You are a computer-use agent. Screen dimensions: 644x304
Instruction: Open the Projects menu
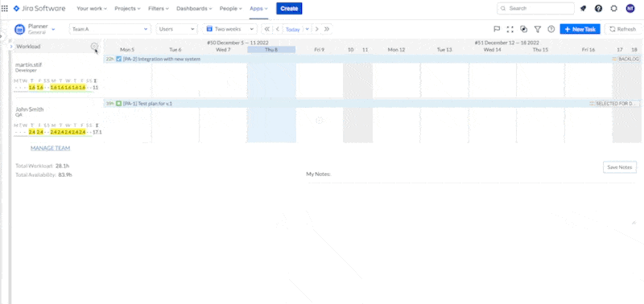point(127,8)
